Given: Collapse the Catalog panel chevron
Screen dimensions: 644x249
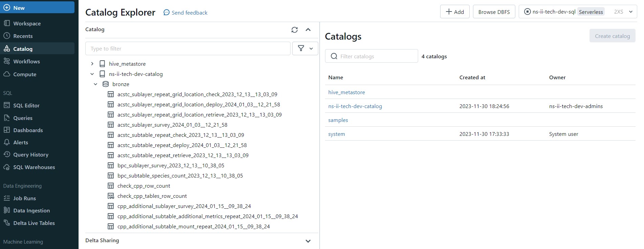Looking at the screenshot, I should [308, 30].
